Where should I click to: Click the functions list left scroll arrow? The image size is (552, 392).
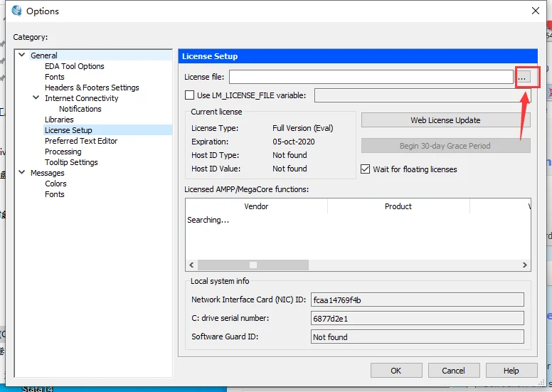[191, 265]
